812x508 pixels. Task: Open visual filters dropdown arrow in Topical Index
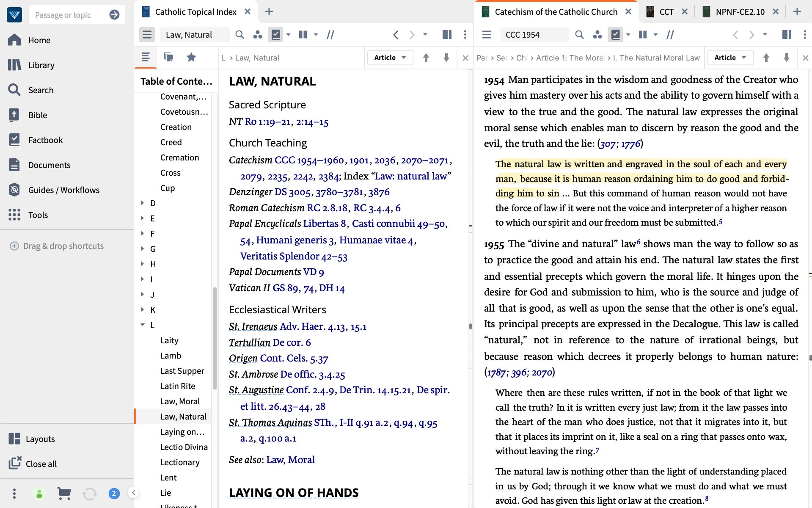pyautogui.click(x=289, y=35)
